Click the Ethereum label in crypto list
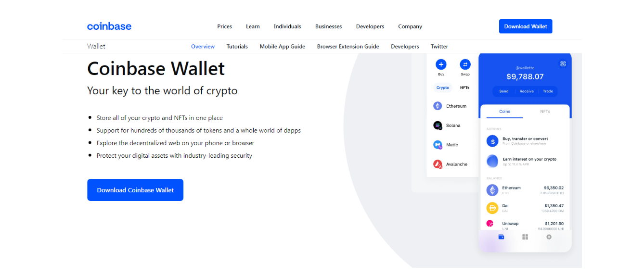Viewport: 644px width, 276px height. pos(456,106)
